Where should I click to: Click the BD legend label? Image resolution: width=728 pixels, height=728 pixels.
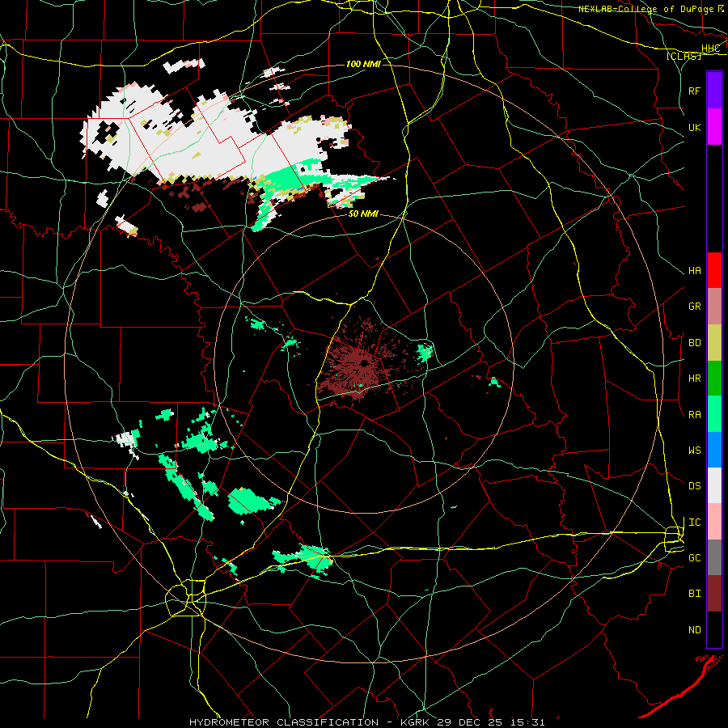pos(694,343)
